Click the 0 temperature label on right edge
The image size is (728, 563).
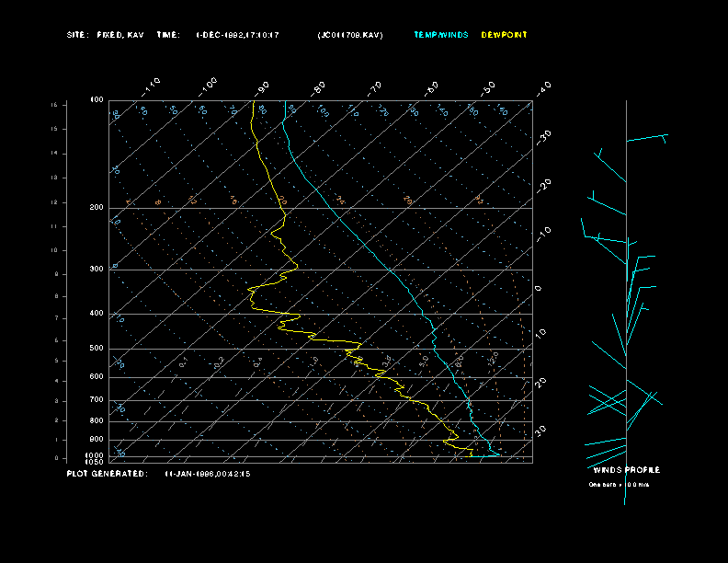coord(538,289)
